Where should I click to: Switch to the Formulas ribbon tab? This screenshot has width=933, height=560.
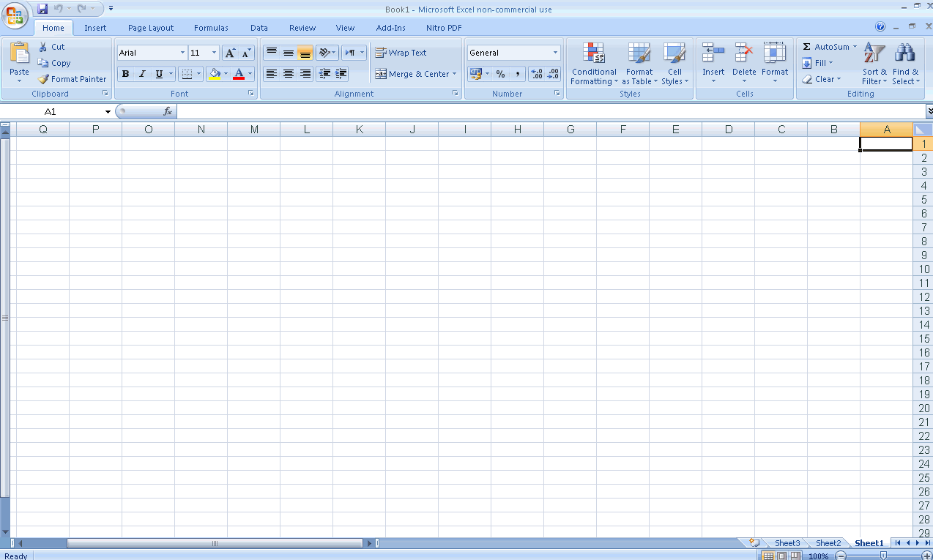click(x=211, y=27)
